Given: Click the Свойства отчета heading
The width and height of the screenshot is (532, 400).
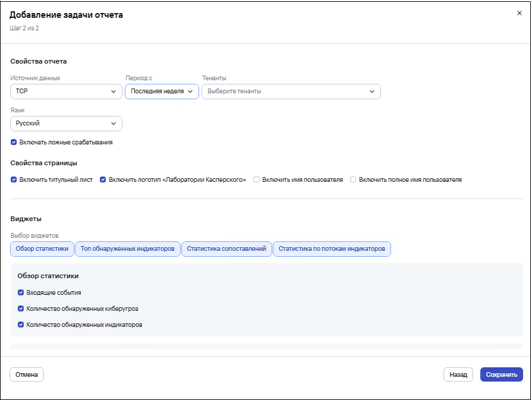Looking at the screenshot, I should click(39, 61).
